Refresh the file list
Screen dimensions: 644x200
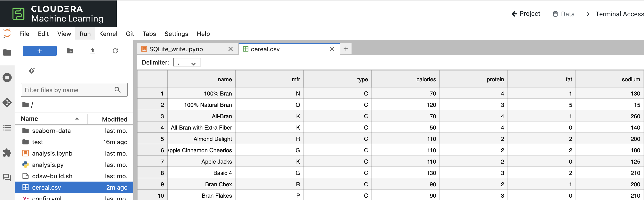(x=115, y=51)
